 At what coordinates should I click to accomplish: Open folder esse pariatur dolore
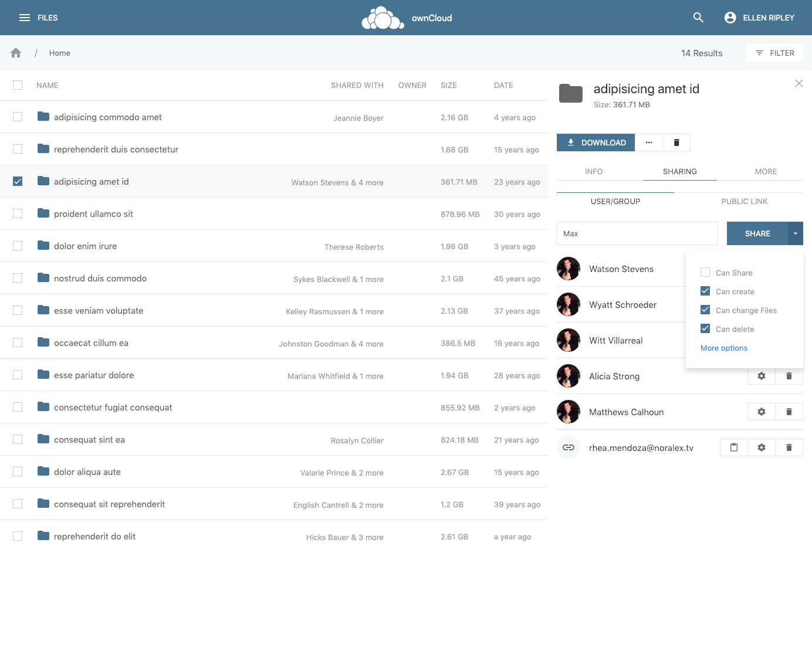coord(94,375)
